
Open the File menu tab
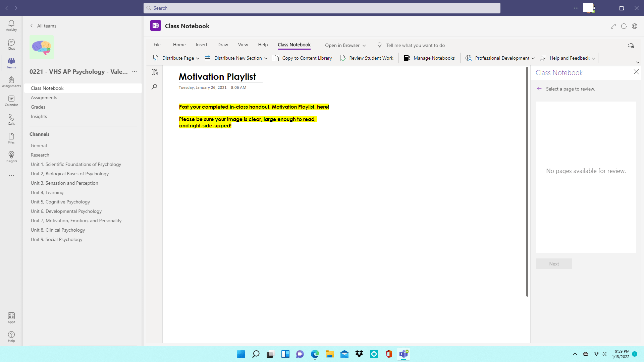click(x=157, y=45)
